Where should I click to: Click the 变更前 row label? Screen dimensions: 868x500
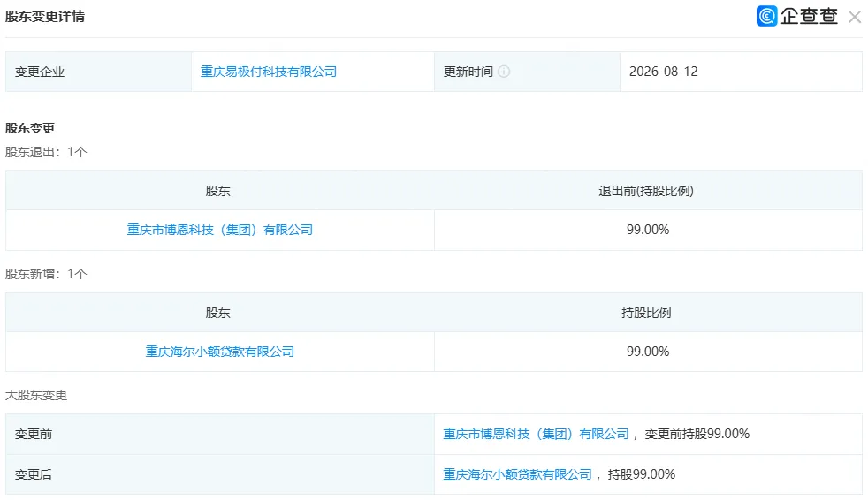pos(34,434)
